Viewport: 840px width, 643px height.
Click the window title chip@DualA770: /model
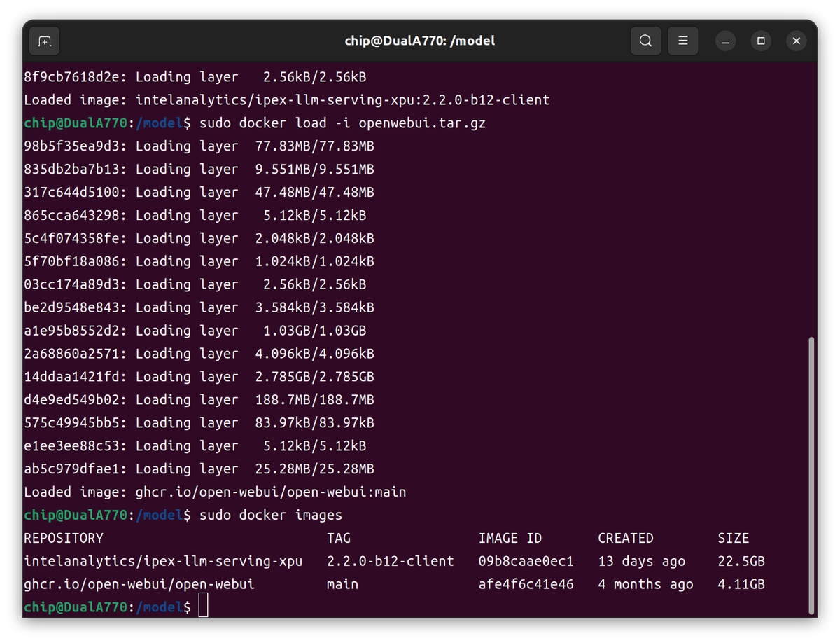(x=420, y=41)
